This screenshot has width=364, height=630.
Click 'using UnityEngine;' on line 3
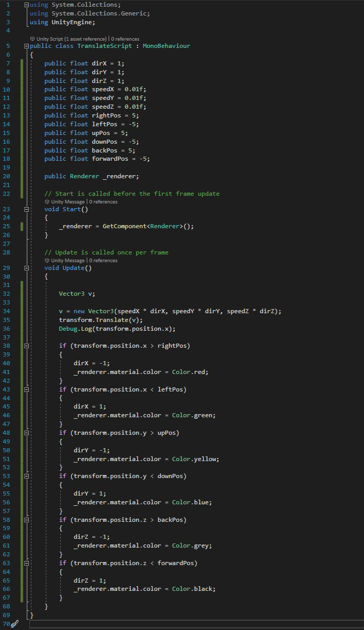[x=62, y=22]
